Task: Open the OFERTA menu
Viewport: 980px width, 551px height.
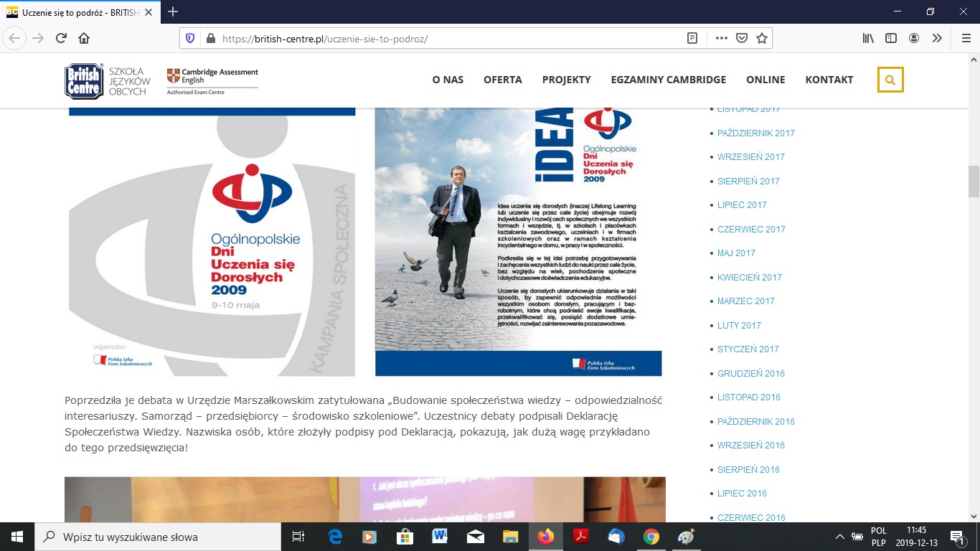Action: [503, 80]
